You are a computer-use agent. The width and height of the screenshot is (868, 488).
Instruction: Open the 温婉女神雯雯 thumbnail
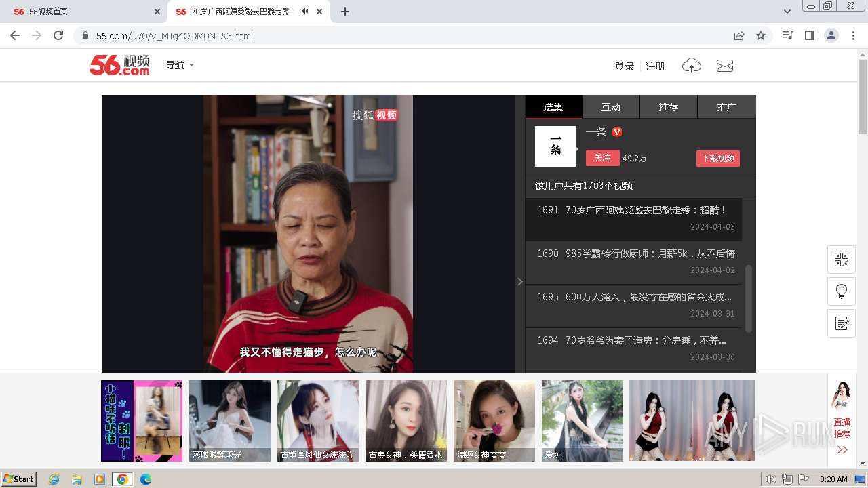point(494,421)
